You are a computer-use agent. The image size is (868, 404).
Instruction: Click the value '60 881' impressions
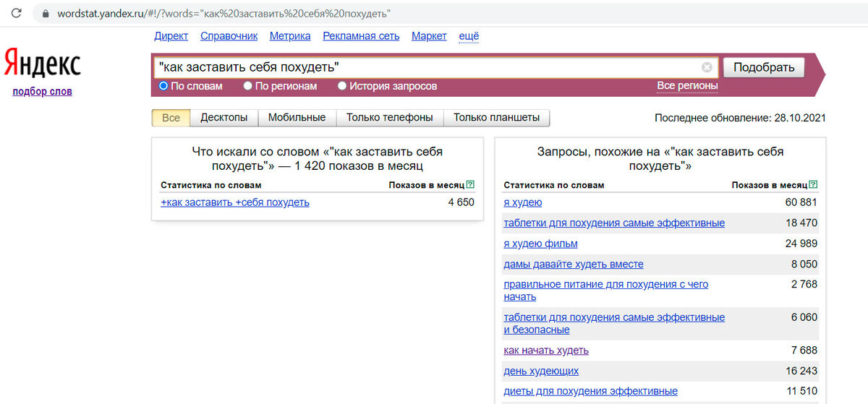801,202
